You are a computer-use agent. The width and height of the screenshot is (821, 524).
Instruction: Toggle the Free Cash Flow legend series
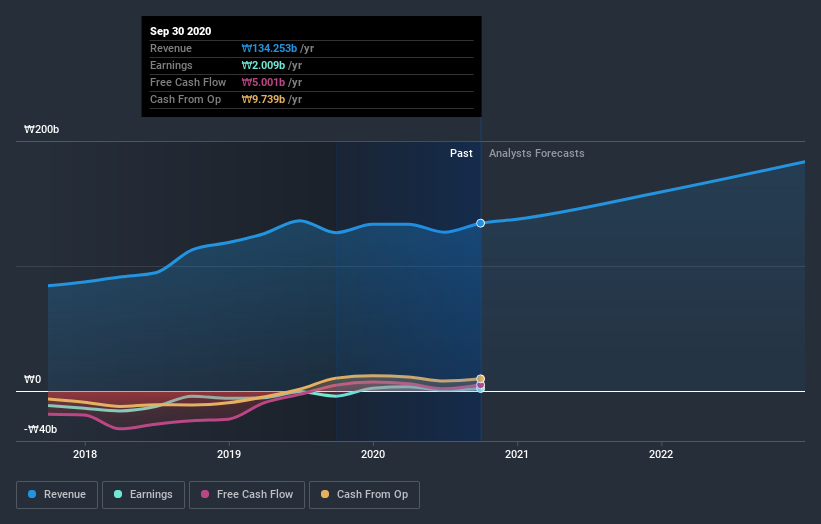[247, 495]
